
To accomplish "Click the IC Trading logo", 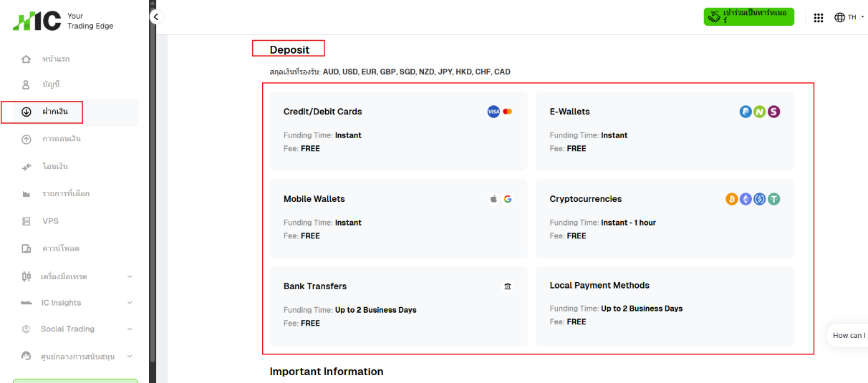I will point(63,21).
